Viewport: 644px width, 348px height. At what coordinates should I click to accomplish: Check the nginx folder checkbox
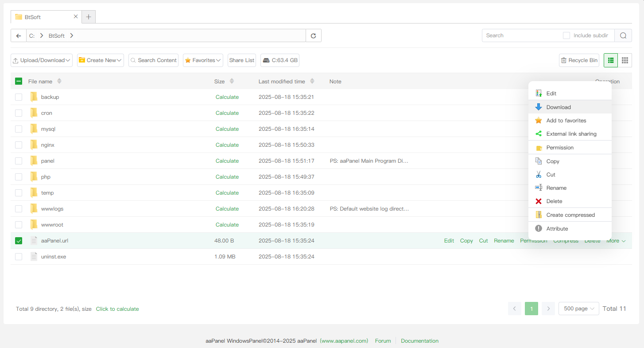(19, 145)
